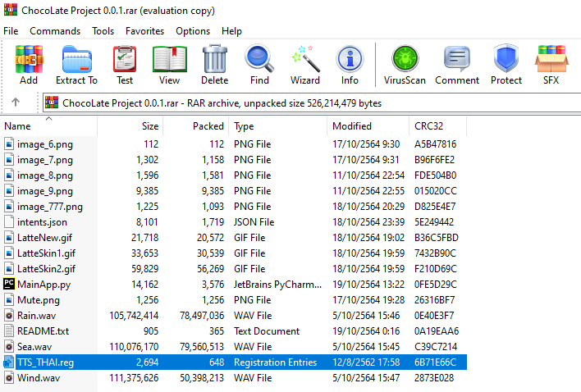The width and height of the screenshot is (581, 392).
Task: Click the TTS_THAI.reg registry icon
Action: coord(8,362)
